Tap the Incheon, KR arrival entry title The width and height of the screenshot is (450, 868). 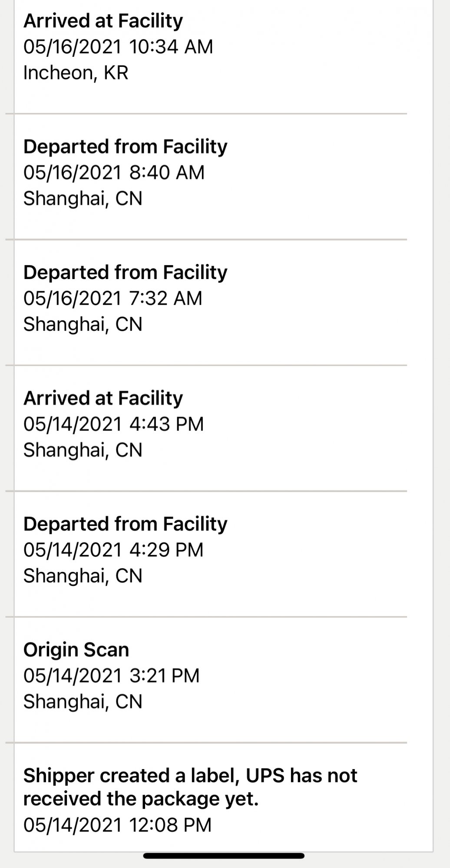[103, 21]
